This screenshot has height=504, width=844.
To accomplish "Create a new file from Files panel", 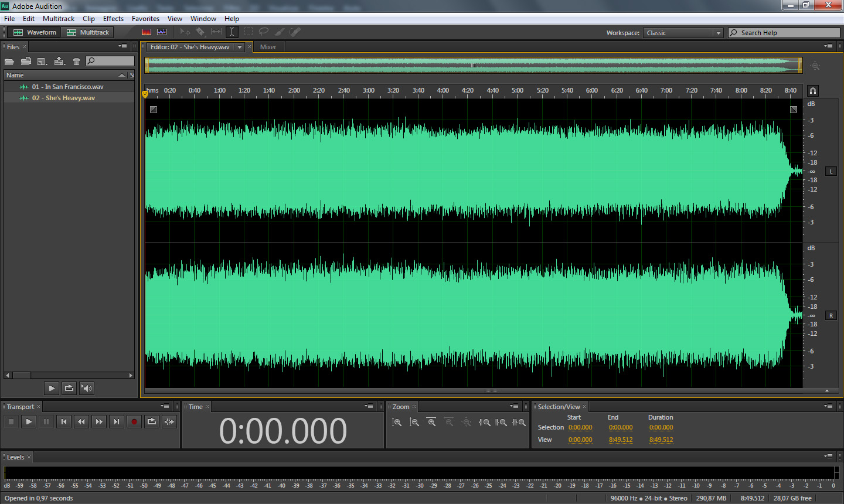I will 42,61.
